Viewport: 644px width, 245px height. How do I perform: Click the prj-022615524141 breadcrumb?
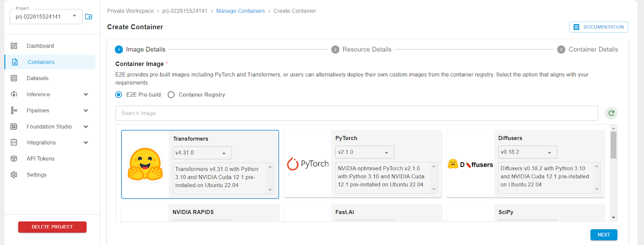[185, 11]
